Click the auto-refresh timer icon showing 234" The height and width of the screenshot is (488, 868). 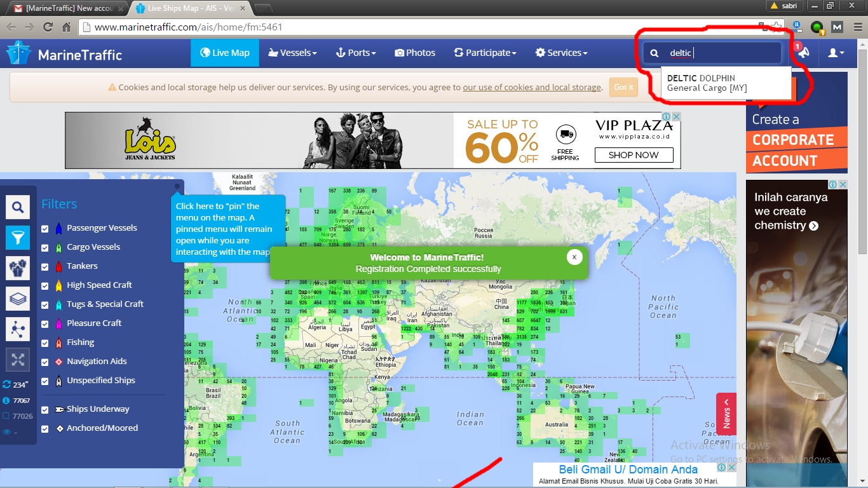(x=7, y=384)
